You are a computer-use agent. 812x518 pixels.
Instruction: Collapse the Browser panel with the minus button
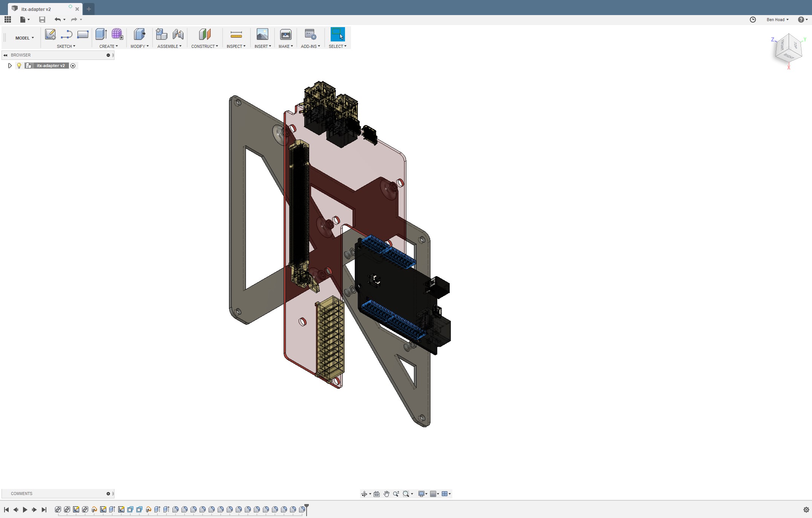click(x=108, y=55)
